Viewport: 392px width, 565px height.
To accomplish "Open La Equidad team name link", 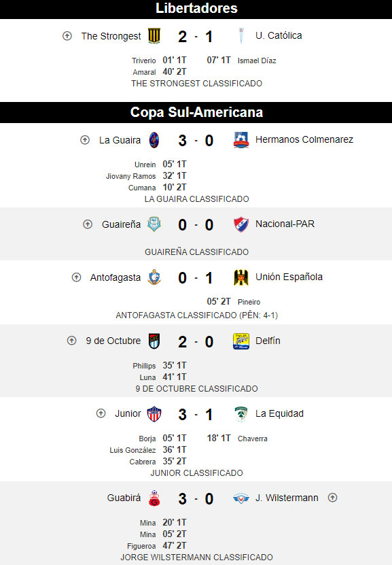I will click(279, 413).
